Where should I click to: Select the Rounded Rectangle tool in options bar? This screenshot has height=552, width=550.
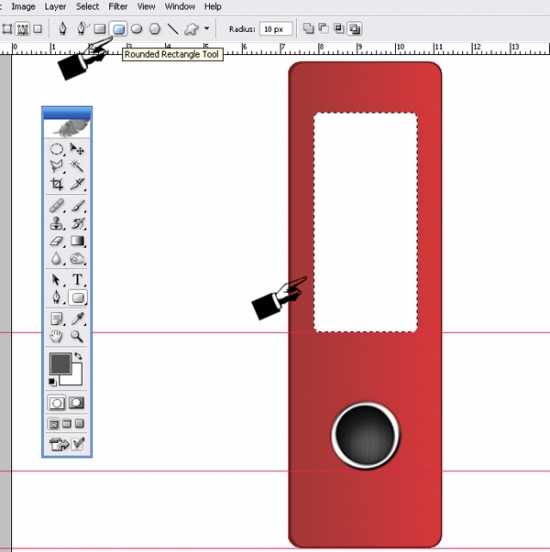(119, 29)
